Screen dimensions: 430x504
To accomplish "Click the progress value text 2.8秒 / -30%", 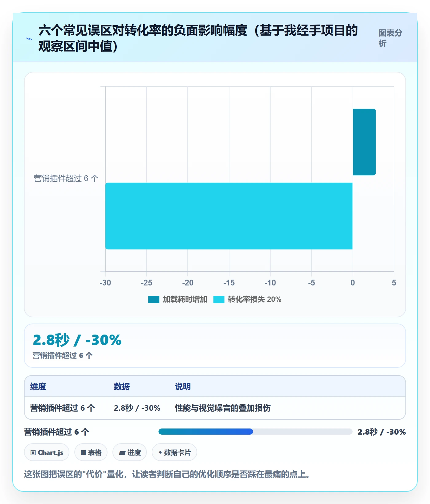I will [x=382, y=432].
